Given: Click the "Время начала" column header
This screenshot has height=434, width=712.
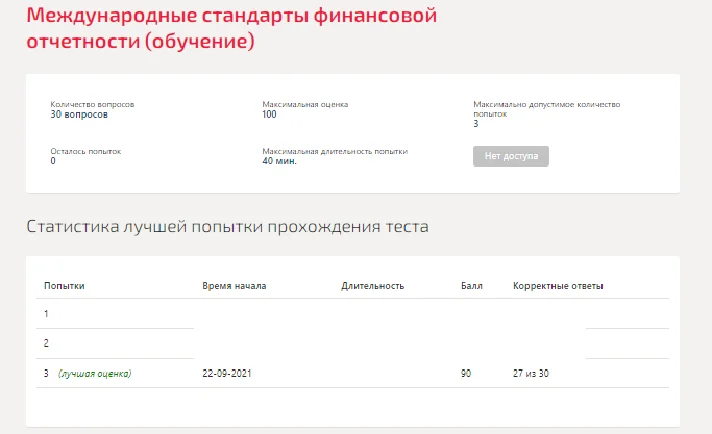Looking at the screenshot, I should [x=234, y=286].
